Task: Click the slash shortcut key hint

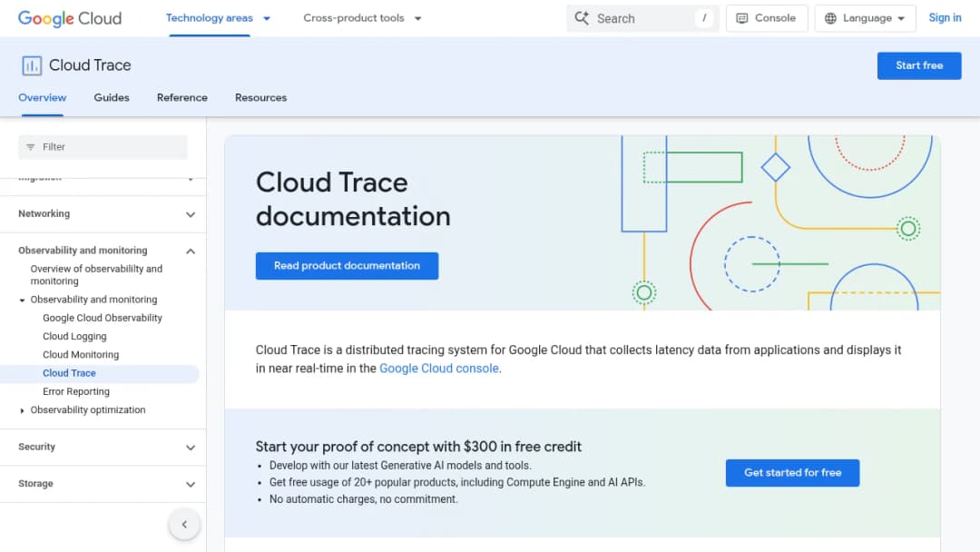Action: point(704,18)
